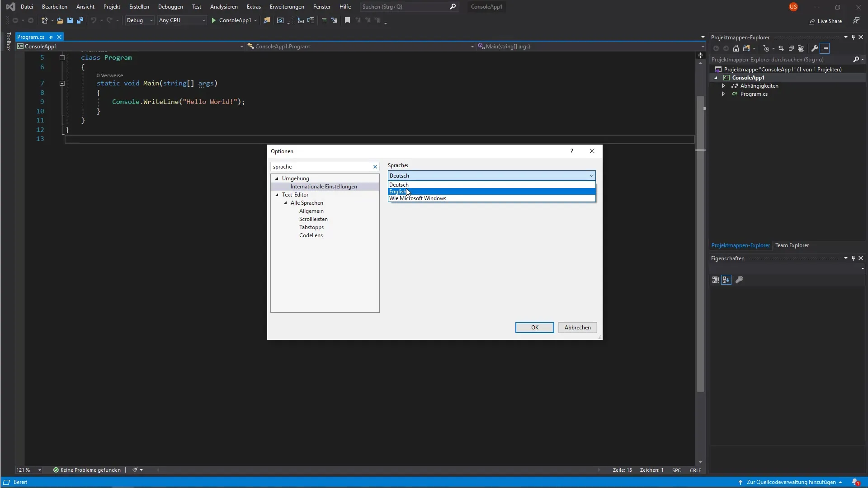Image resolution: width=868 pixels, height=488 pixels.
Task: Pin the Projektmappen-Explorer panel
Action: (853, 37)
